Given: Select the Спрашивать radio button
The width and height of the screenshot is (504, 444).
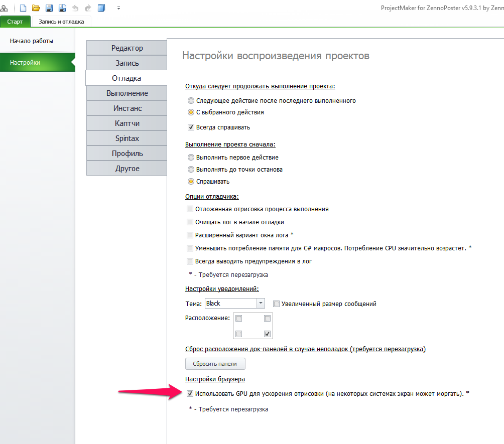Looking at the screenshot, I should point(191,182).
